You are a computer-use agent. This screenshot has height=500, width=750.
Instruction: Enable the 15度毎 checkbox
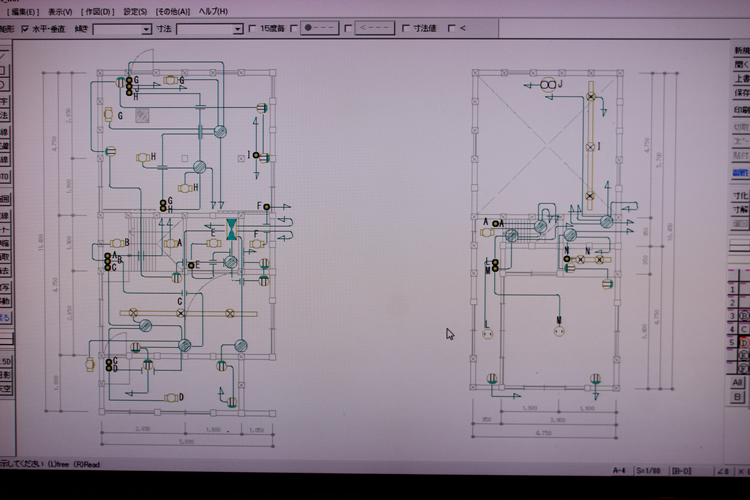tap(251, 29)
